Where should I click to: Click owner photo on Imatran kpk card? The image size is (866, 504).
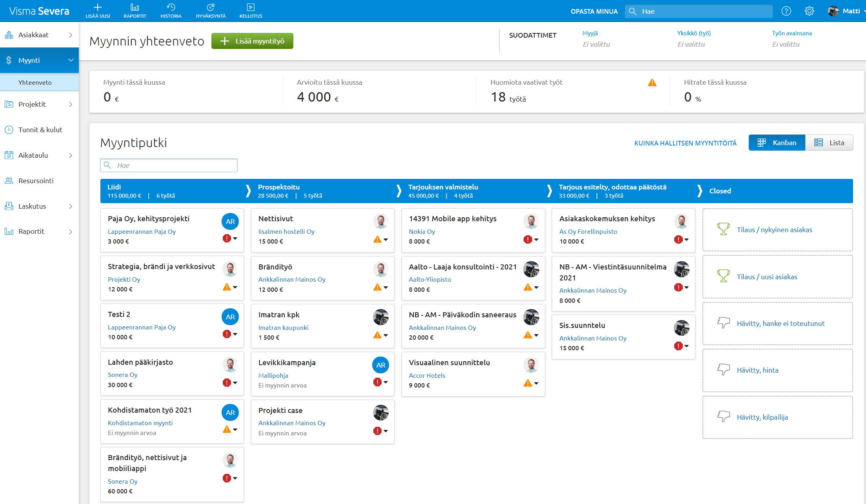coord(380,317)
